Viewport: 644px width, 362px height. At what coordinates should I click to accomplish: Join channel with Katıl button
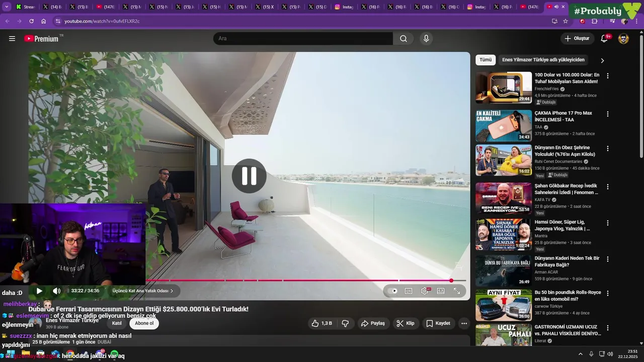coord(117,323)
